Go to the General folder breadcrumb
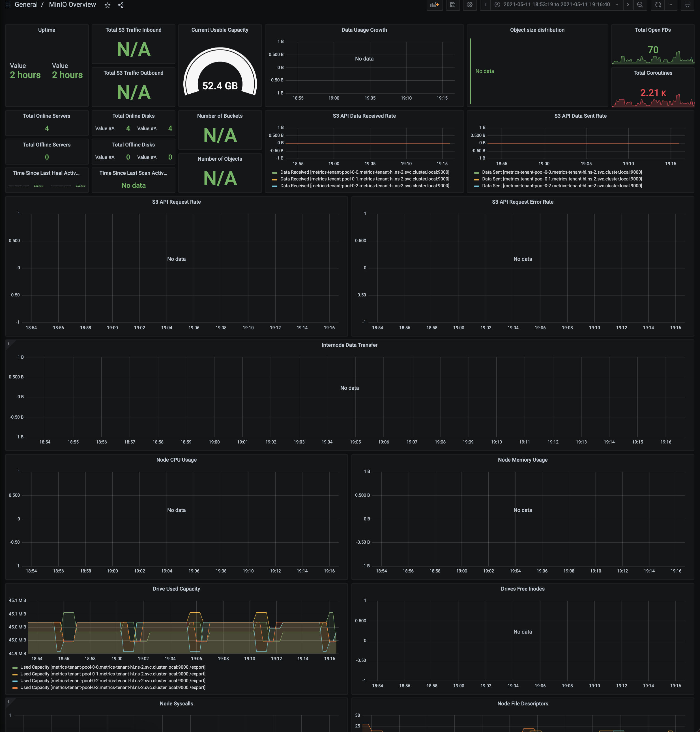 point(26,5)
